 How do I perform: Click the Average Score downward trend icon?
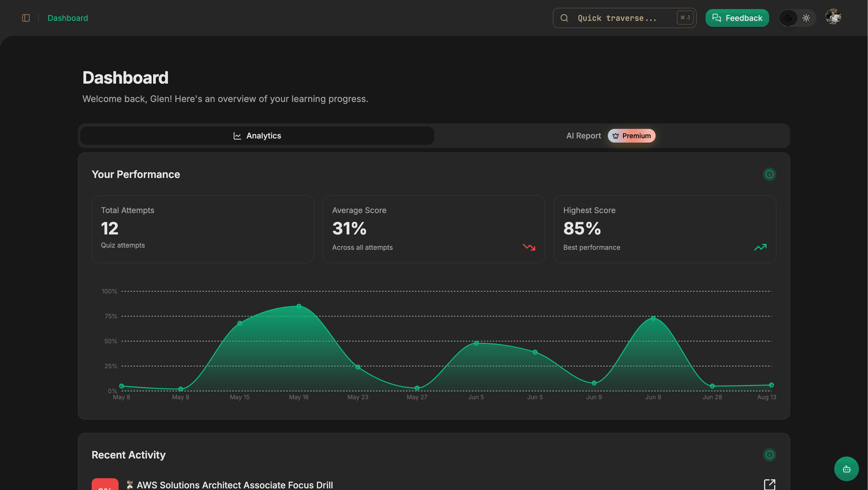coord(529,247)
